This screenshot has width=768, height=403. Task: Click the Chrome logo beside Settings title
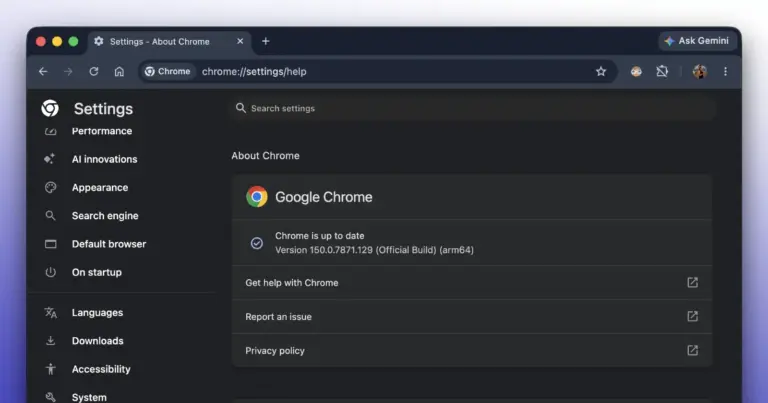[50, 108]
